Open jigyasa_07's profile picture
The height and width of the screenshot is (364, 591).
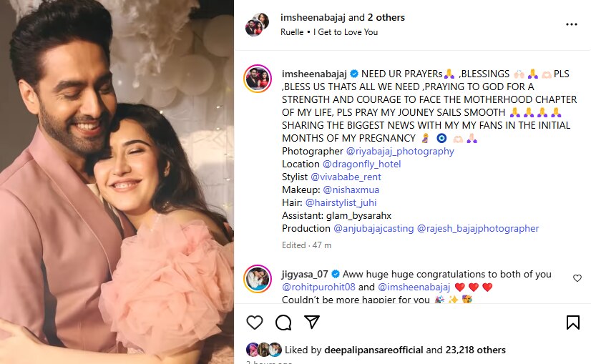258,279
